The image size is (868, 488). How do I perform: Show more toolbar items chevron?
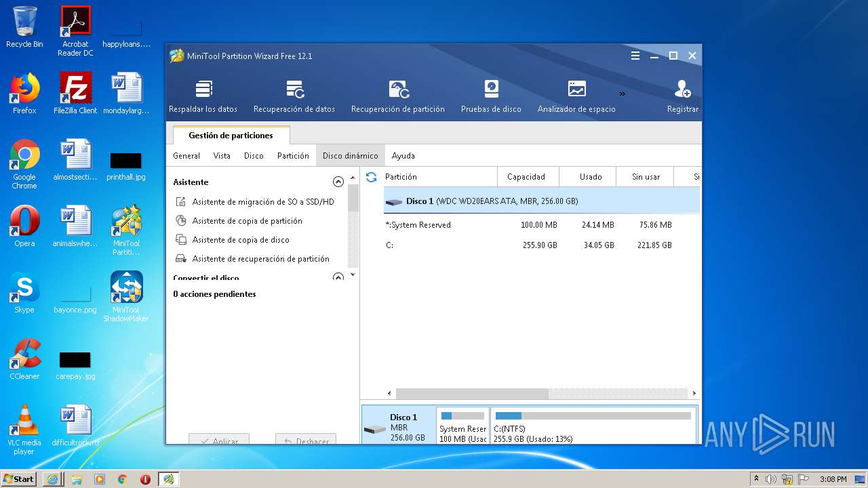click(x=623, y=94)
